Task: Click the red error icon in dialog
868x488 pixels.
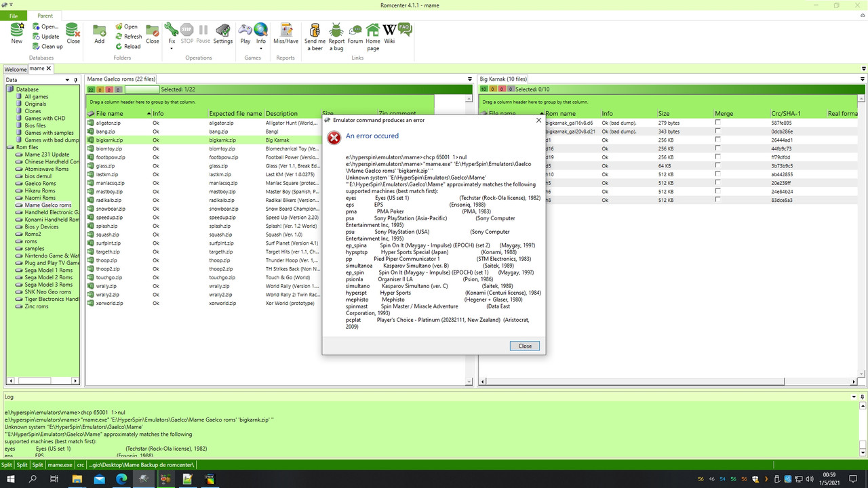Action: [x=334, y=138]
